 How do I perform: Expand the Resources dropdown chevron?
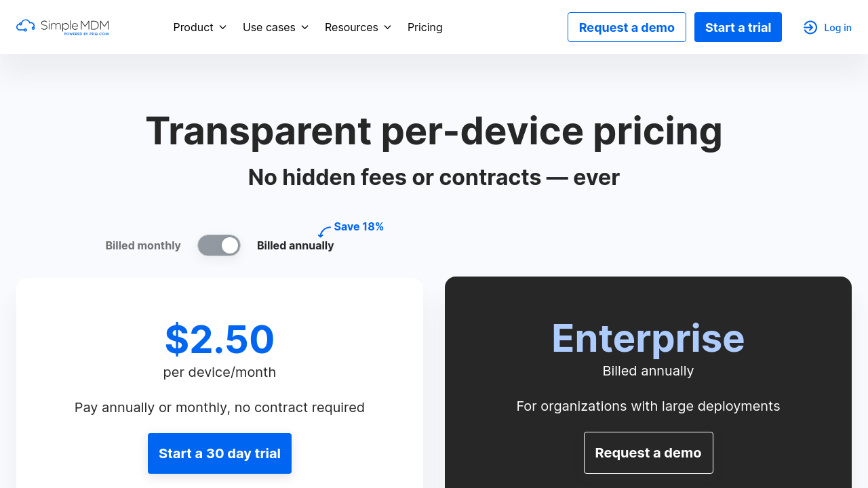coord(387,27)
